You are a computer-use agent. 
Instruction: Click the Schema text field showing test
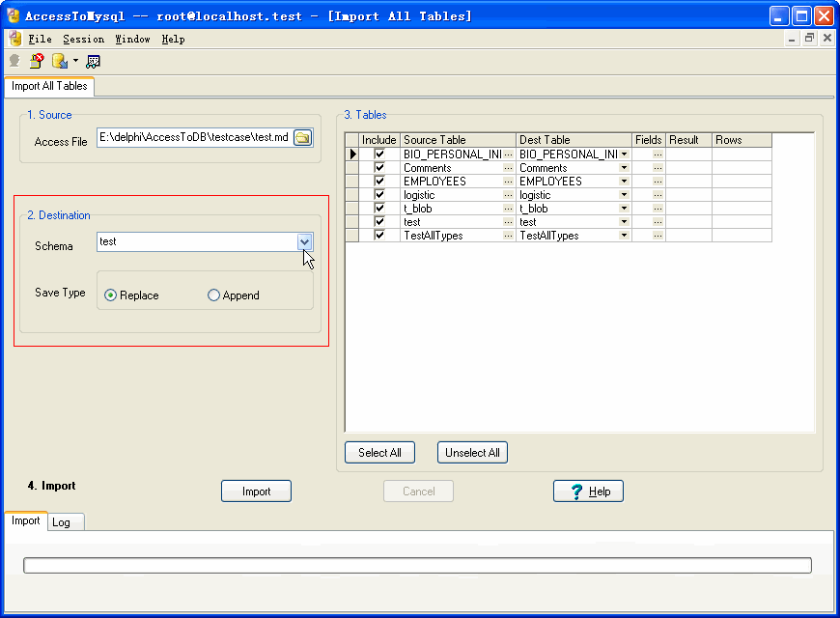[x=197, y=242]
